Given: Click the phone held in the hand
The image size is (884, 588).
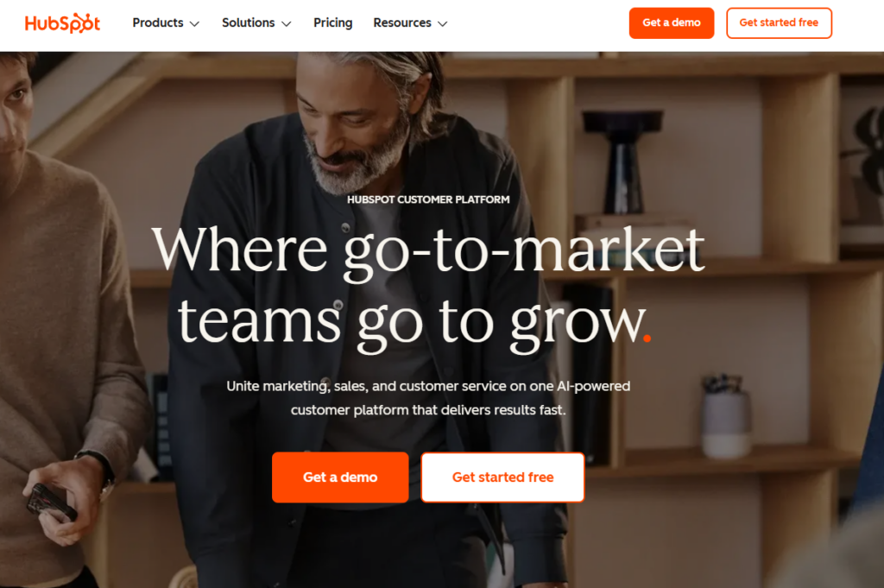Looking at the screenshot, I should (x=51, y=502).
